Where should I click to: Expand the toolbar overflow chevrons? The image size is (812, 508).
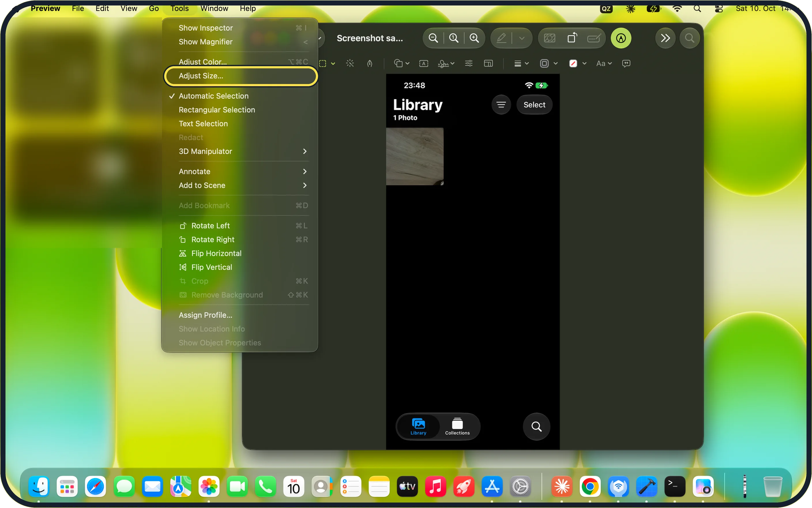pos(665,38)
